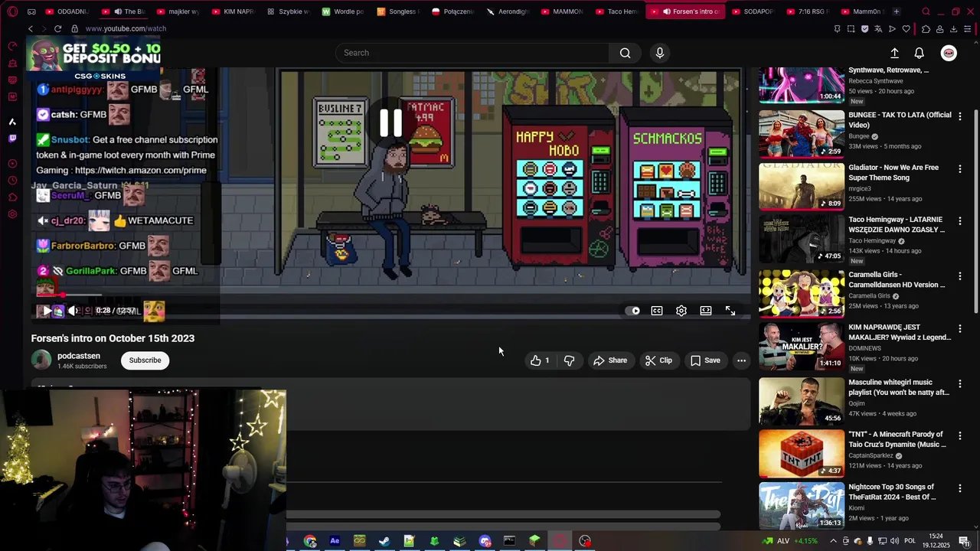Open options menu for Caramella Girls video
This screenshot has height=551, width=980.
[960, 275]
